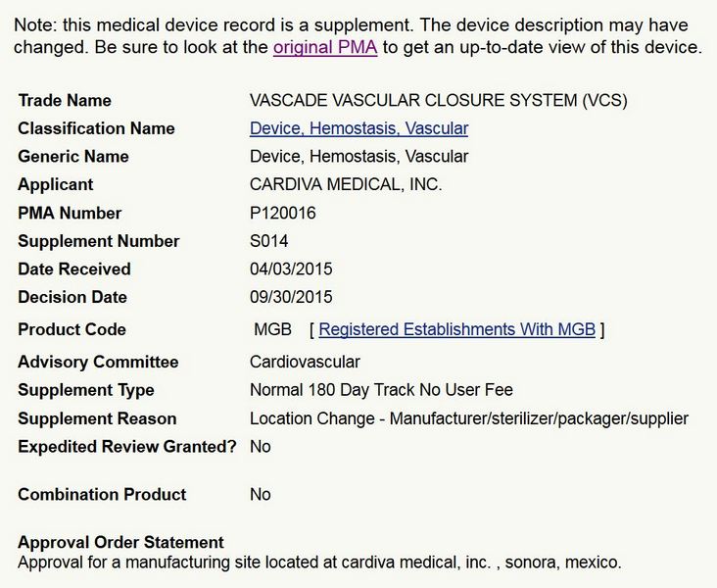Viewport: 717px width, 588px height.
Task: Click the Combination Product label
Action: click(102, 494)
